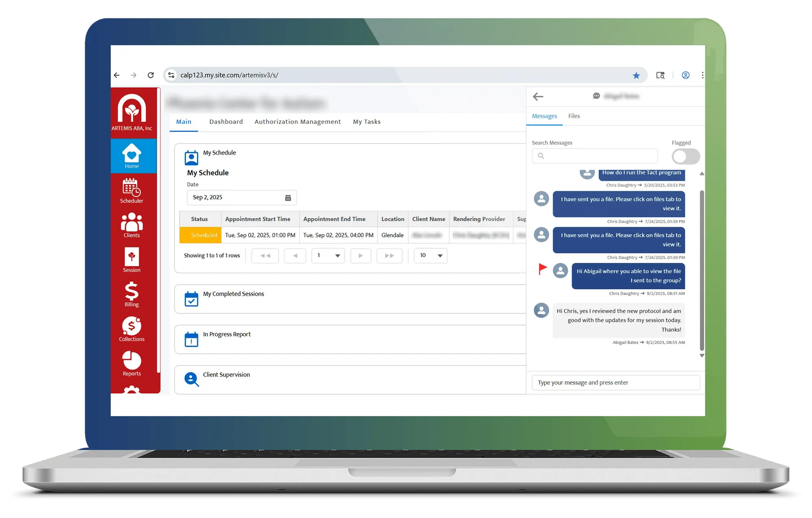Open the My Tasks tab

coord(367,122)
